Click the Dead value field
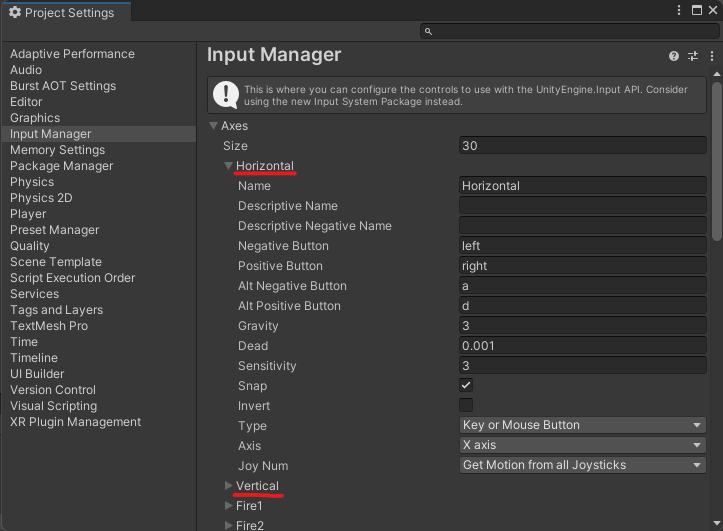Image resolution: width=723 pixels, height=531 pixels. coord(582,345)
